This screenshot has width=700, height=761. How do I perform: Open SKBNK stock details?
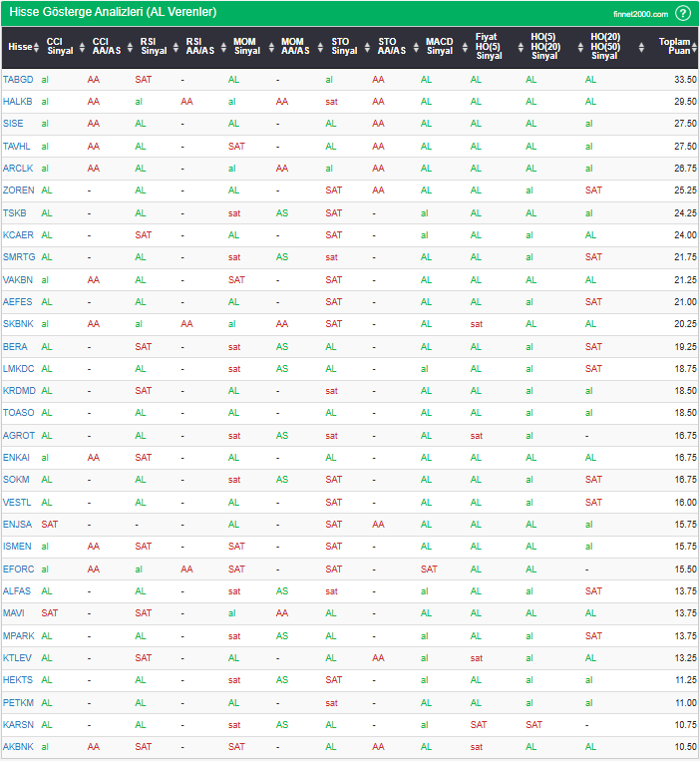(x=18, y=324)
